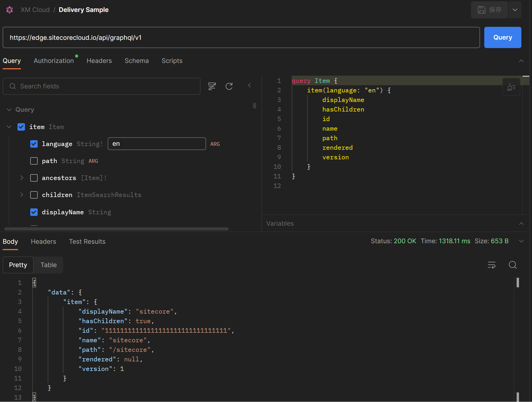Open the Scripts tab
Viewport: 532px width, 402px height.
point(172,61)
